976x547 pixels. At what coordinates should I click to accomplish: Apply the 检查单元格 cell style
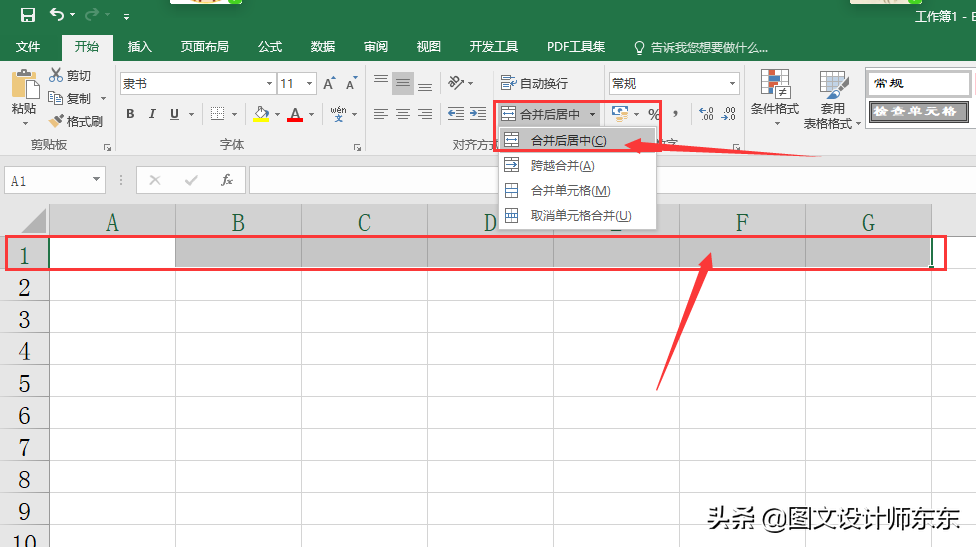[x=918, y=111]
